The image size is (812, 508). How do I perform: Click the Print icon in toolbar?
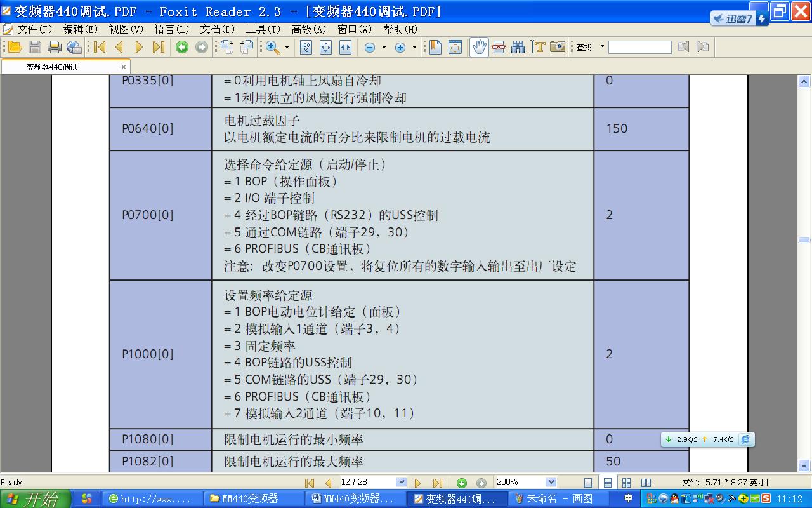pos(55,47)
